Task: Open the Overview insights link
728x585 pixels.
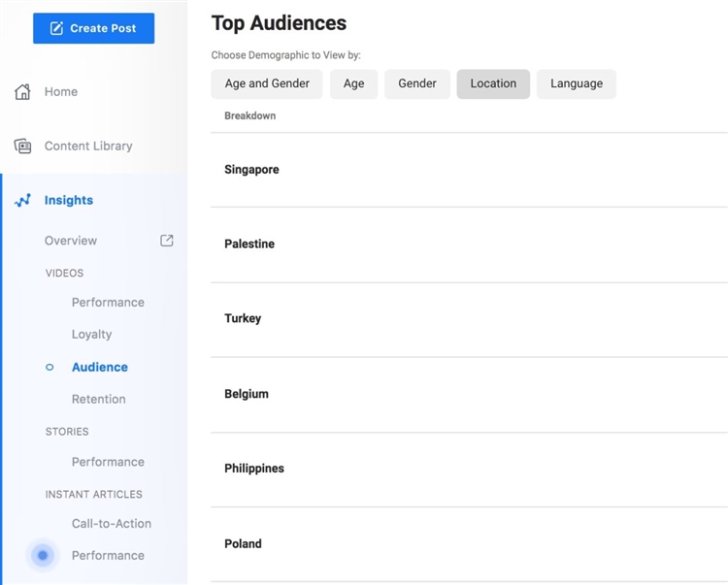Action: point(71,241)
